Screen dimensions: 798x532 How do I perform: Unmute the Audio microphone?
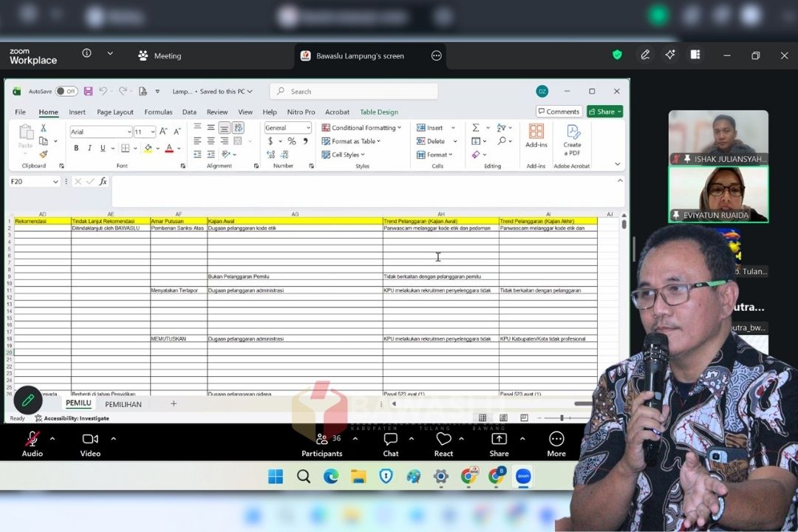point(33,444)
